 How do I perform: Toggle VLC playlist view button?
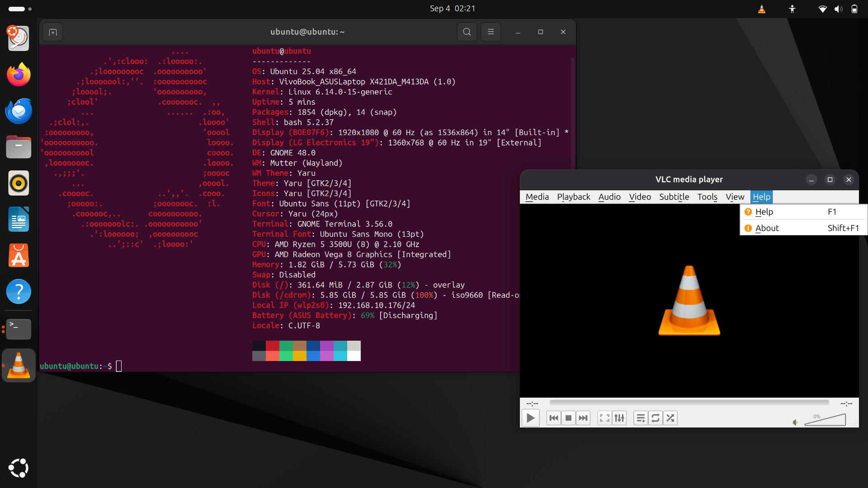pyautogui.click(x=641, y=418)
